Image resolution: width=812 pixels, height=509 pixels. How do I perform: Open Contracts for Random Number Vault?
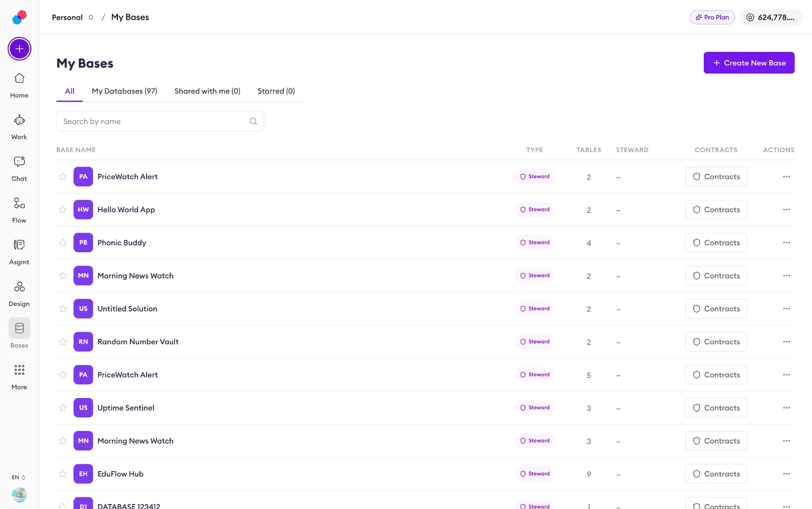tap(716, 342)
